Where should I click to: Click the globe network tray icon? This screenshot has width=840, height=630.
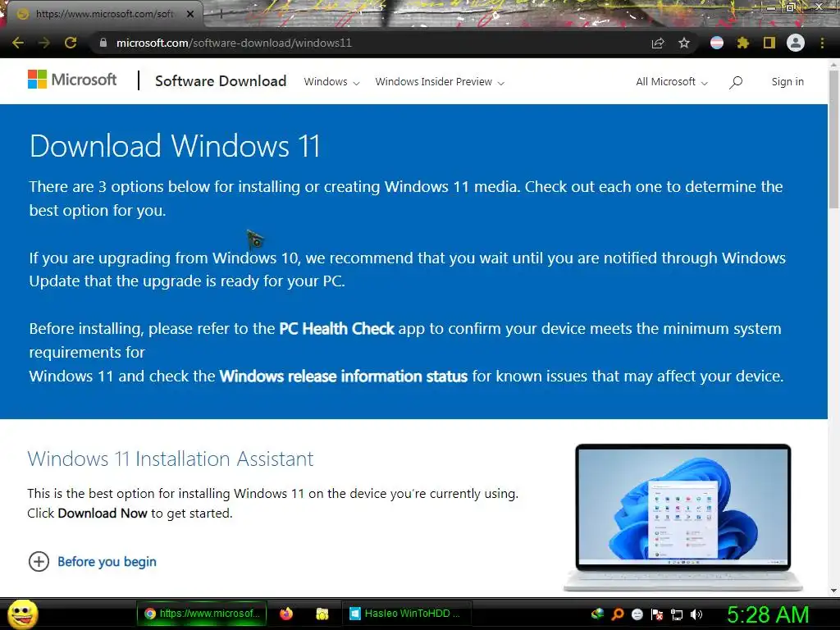click(597, 614)
